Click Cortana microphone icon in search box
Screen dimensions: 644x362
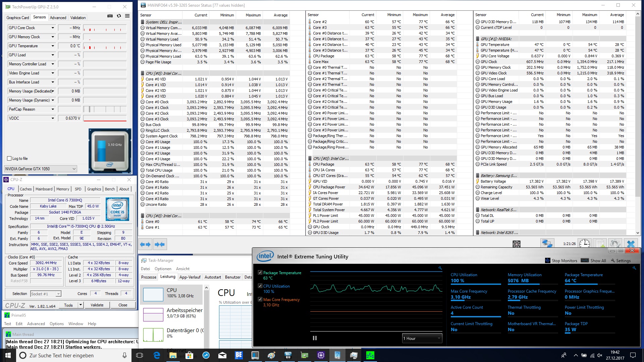[x=124, y=355]
